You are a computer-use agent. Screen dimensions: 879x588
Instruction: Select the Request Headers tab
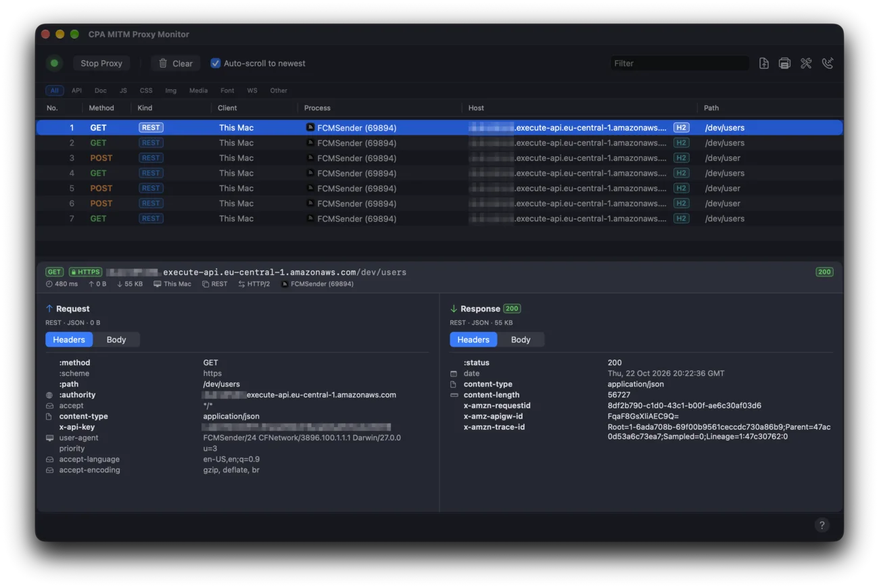click(69, 340)
